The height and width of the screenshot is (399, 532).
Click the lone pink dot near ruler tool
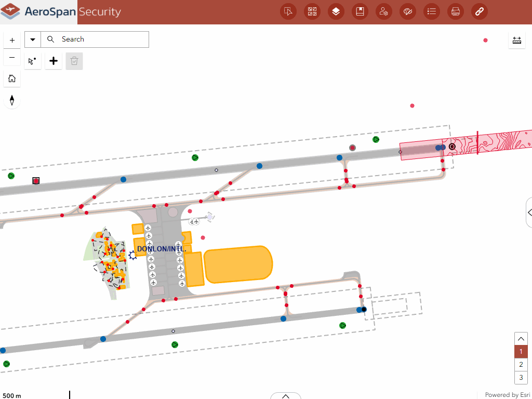(486, 41)
